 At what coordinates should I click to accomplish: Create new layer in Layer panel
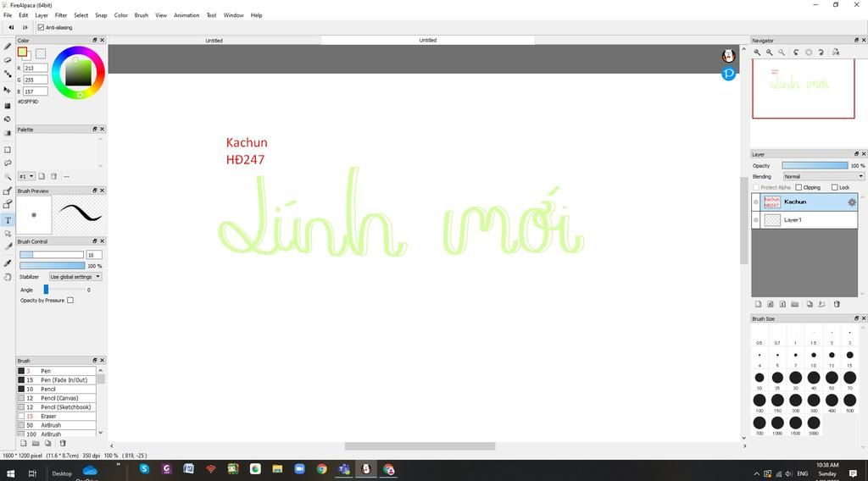[759, 304]
